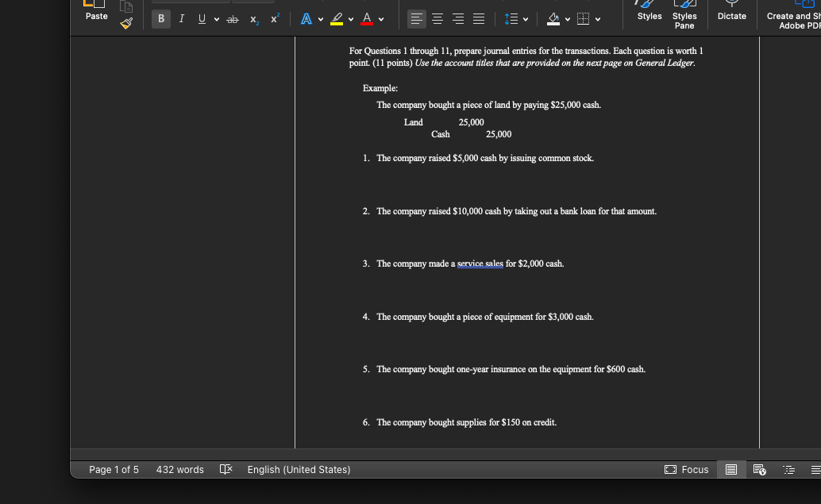
Task: Start Dictate
Action: (x=731, y=10)
